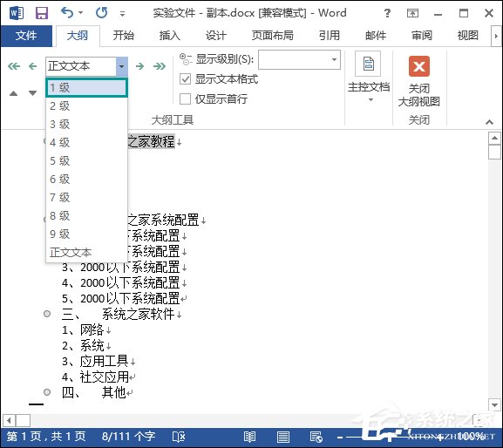Select 2 级 in the level list
Image resolution: width=503 pixels, height=448 pixels.
click(86, 105)
